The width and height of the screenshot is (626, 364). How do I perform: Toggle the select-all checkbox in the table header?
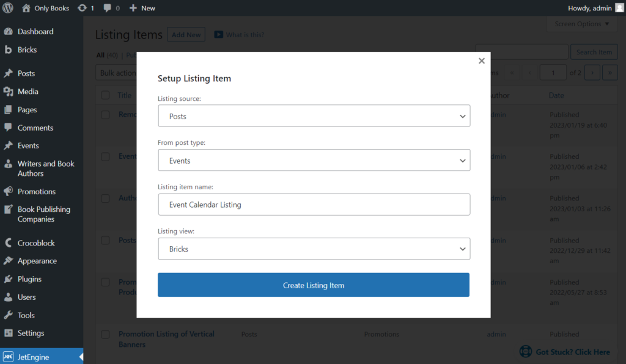click(105, 95)
